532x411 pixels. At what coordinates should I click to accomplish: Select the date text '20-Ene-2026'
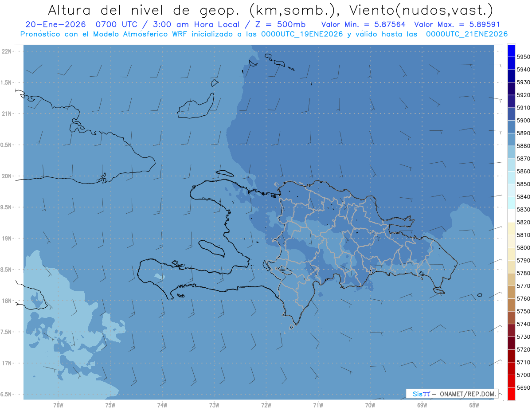point(55,24)
